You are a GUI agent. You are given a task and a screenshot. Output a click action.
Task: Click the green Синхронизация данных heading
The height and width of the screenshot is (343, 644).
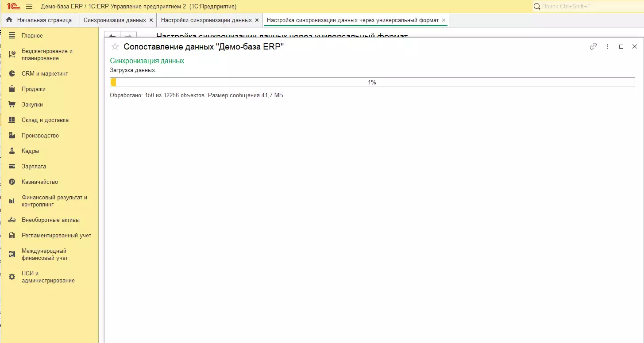coord(147,61)
